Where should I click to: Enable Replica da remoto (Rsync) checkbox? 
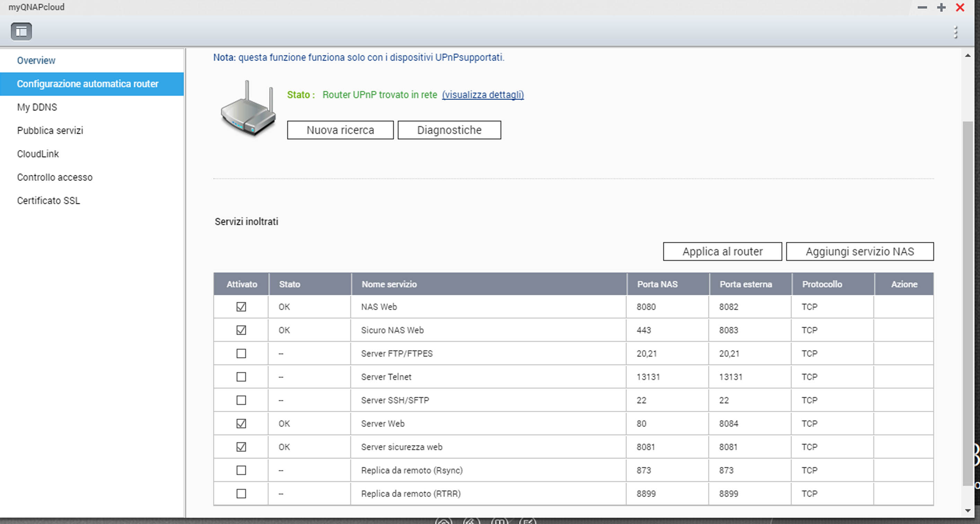pos(241,470)
